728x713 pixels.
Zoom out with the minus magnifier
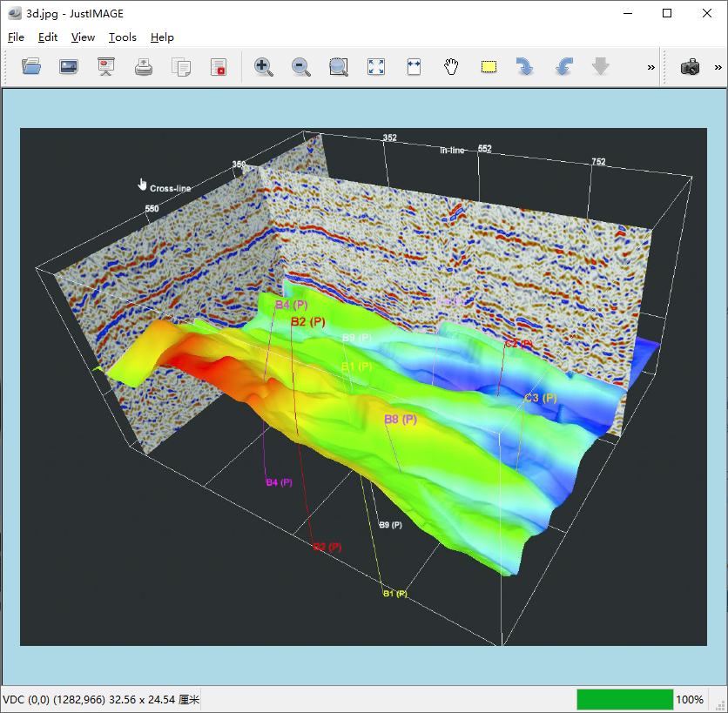point(301,67)
